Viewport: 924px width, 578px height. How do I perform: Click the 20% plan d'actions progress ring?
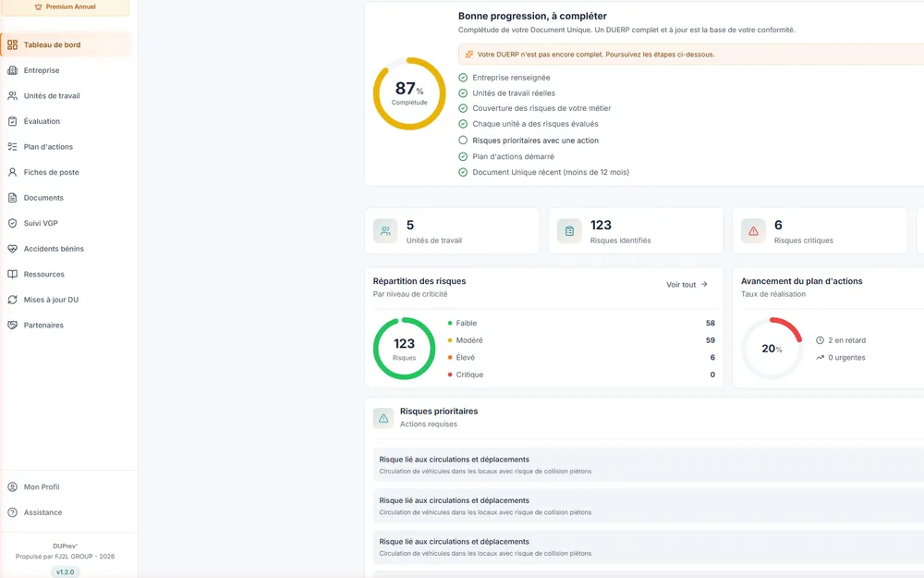pyautogui.click(x=772, y=348)
